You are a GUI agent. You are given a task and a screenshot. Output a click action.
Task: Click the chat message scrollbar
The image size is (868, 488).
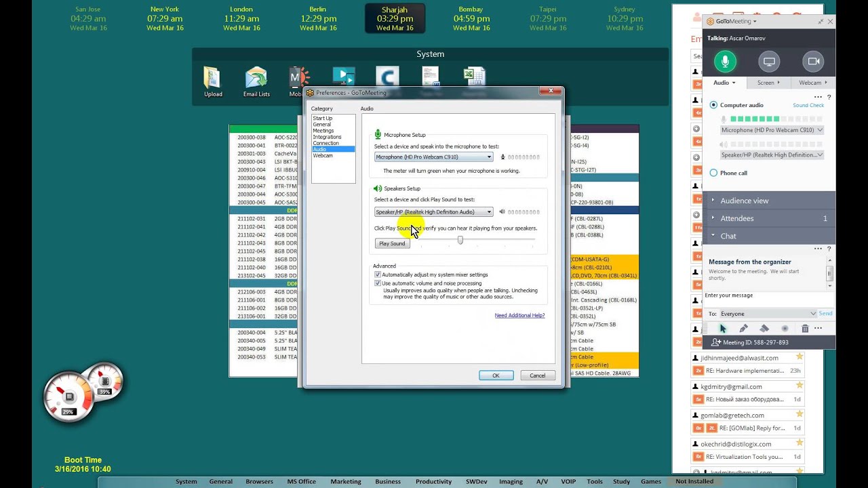click(x=829, y=273)
